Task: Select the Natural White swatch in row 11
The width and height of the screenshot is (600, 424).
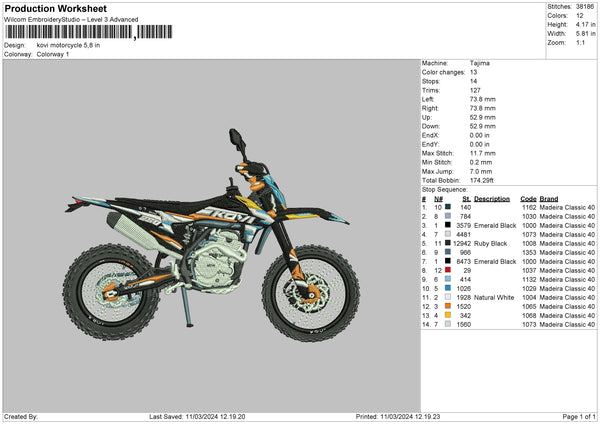Action: click(448, 297)
